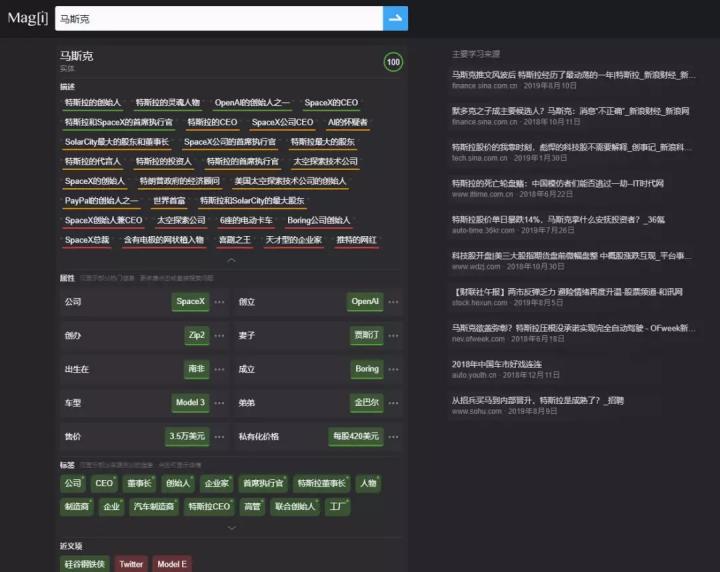
Task: Click description PayPal的创始人之一
Action: pyautogui.click(x=101, y=201)
